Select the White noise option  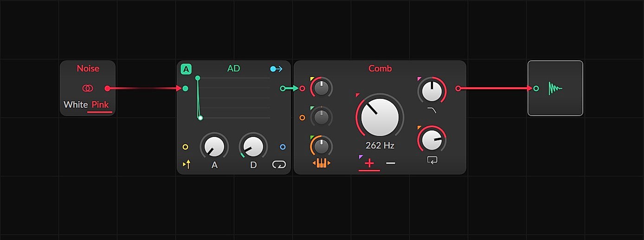click(x=76, y=105)
